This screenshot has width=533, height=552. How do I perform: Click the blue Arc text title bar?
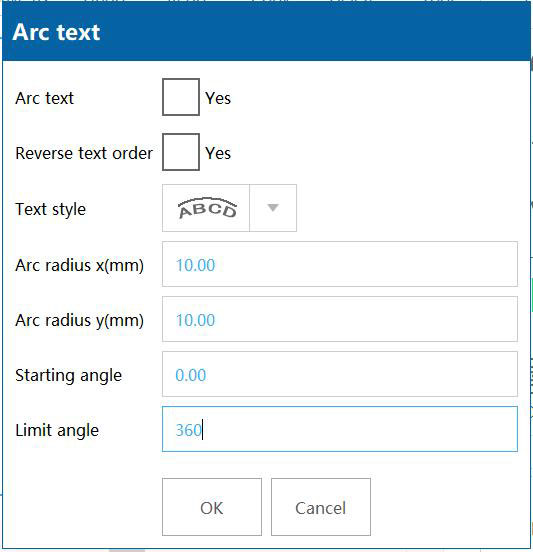(266, 32)
